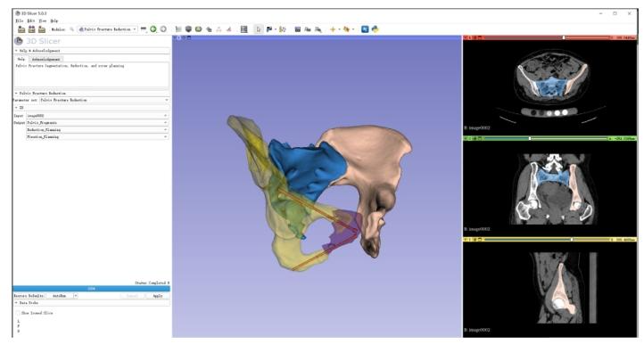Viewport: 644px width, 344px height.
Task: Open the Load Data toolbar icon
Action: click(x=21, y=29)
